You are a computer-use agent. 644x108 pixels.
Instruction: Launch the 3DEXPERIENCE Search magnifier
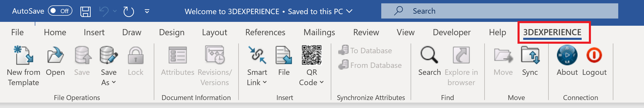tap(429, 55)
